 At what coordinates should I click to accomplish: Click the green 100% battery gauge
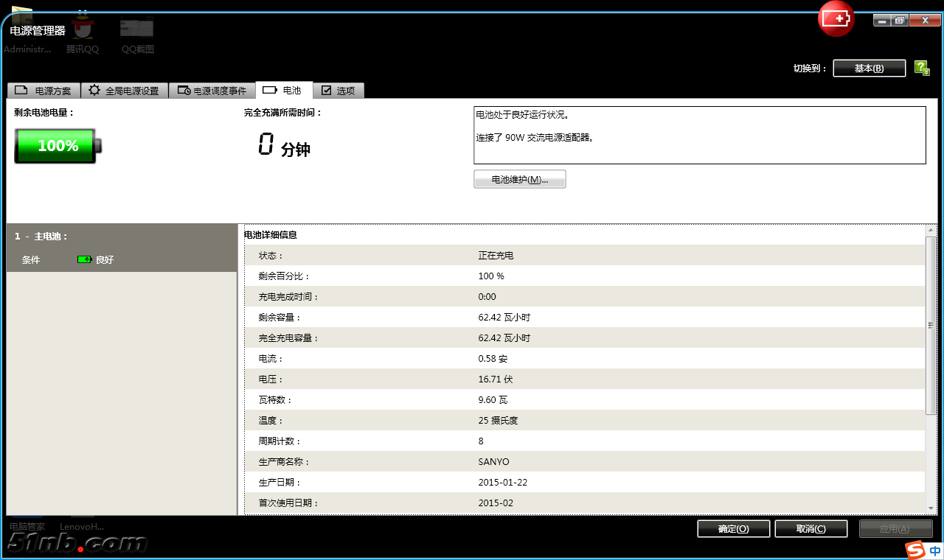click(x=57, y=146)
